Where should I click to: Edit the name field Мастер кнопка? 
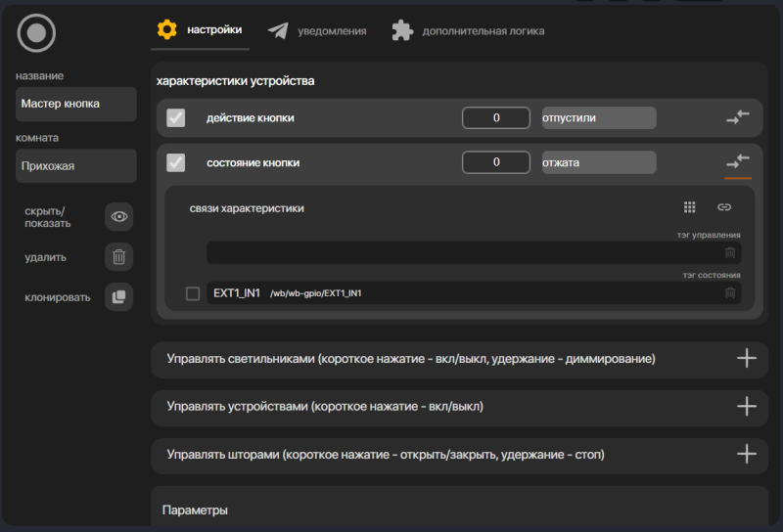tap(76, 104)
